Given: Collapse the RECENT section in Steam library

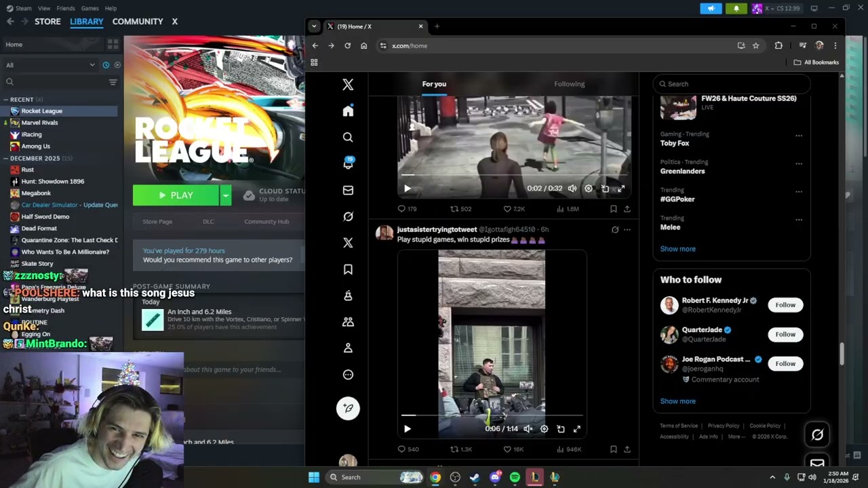Looking at the screenshot, I should point(5,100).
